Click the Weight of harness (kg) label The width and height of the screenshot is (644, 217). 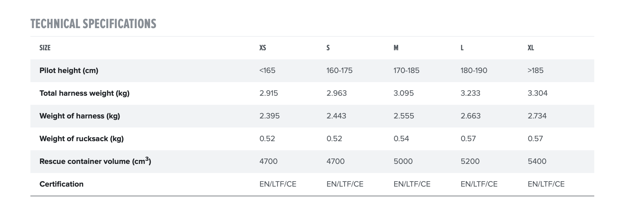80,116
